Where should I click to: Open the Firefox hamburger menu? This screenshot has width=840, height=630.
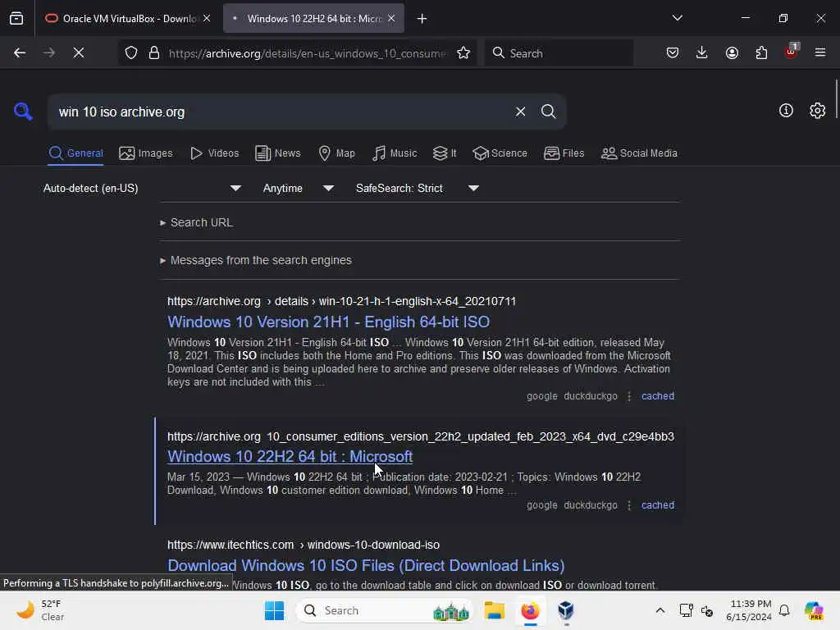click(x=820, y=52)
